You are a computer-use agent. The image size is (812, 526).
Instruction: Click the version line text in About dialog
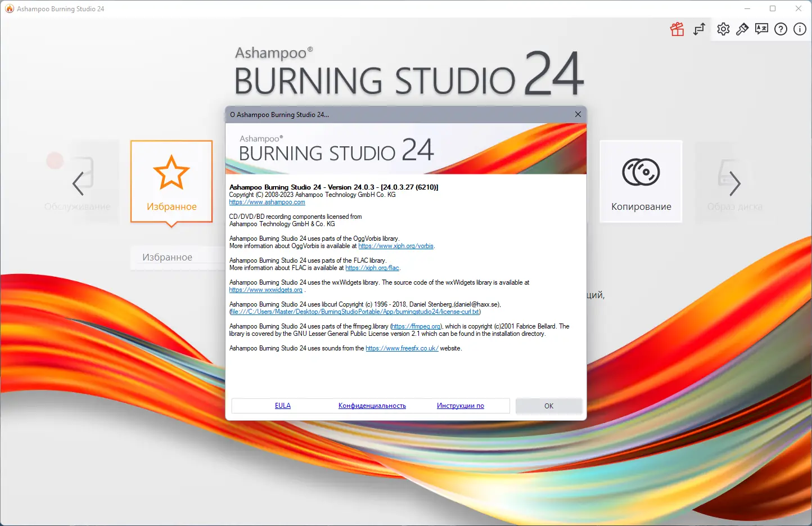(x=334, y=187)
